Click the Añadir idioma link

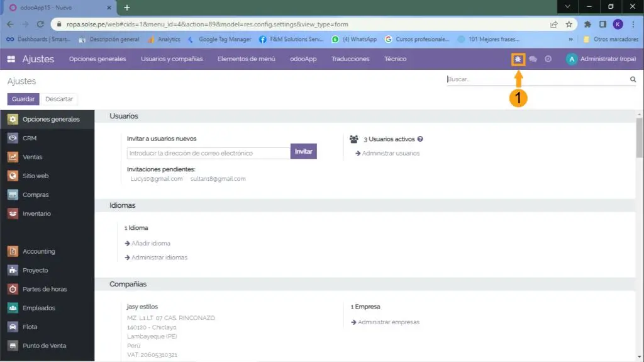(x=150, y=243)
